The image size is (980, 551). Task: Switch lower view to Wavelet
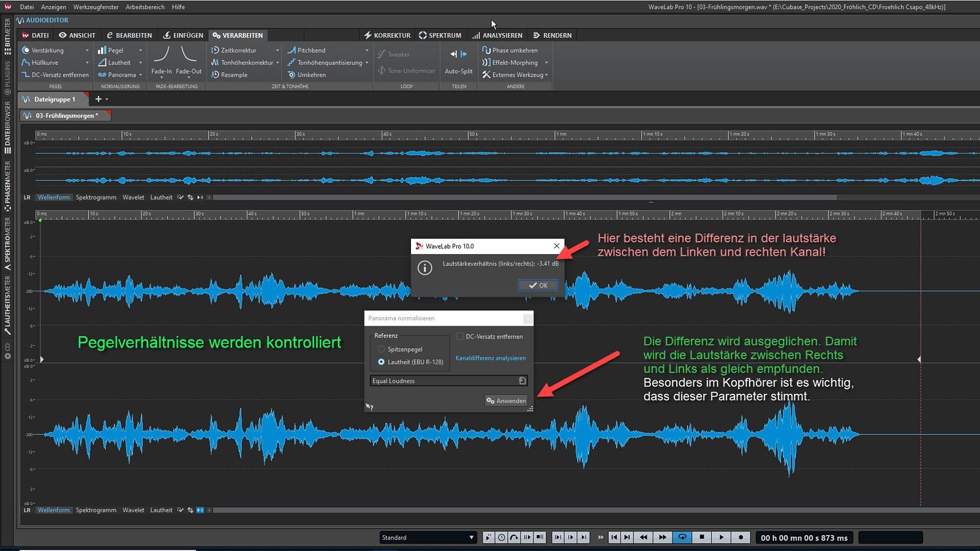point(134,510)
